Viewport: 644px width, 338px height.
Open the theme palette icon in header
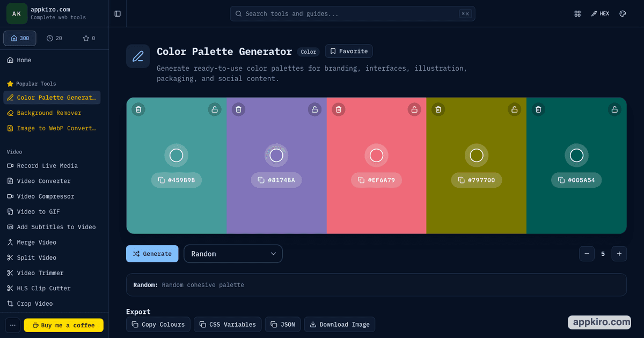pos(623,13)
